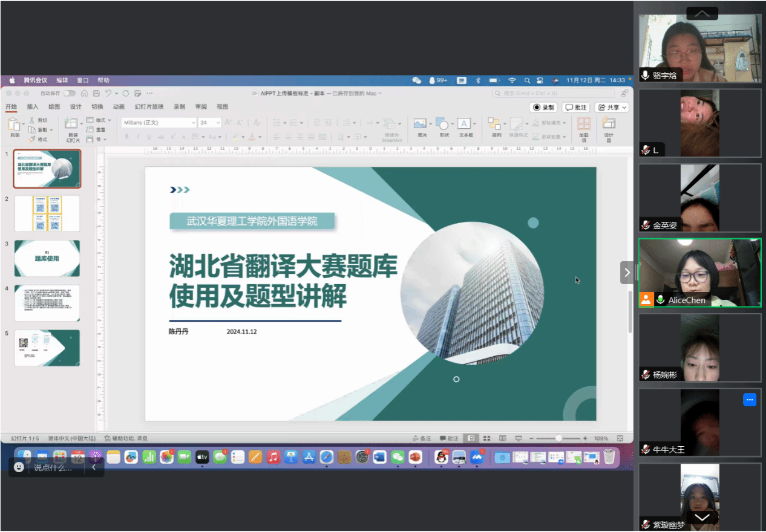Open the emoji reaction smiley icon
The height and width of the screenshot is (532, 766).
[x=19, y=467]
